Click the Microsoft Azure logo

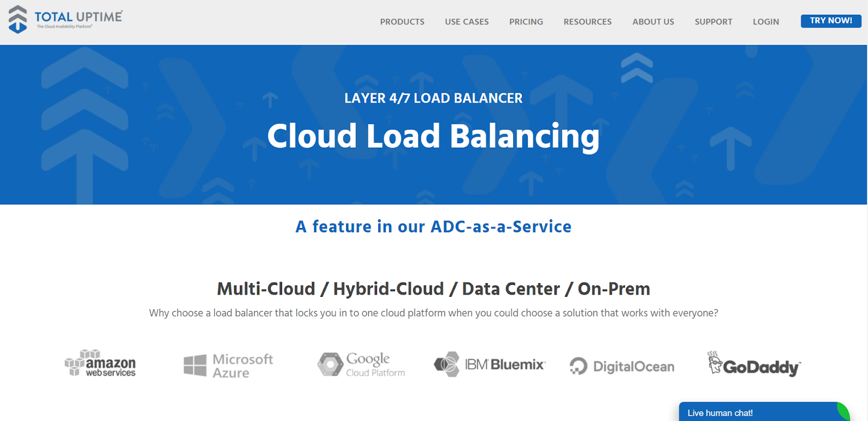228,365
